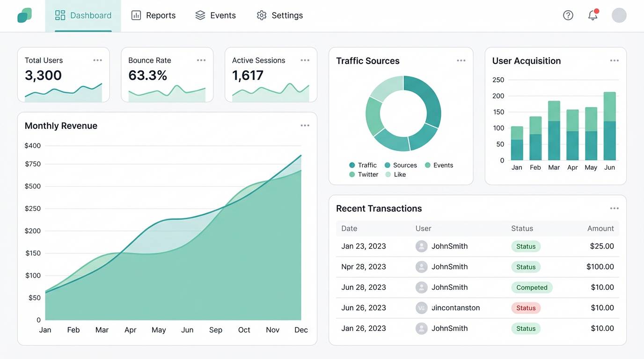Open the profile avatar in the top right

click(x=619, y=15)
